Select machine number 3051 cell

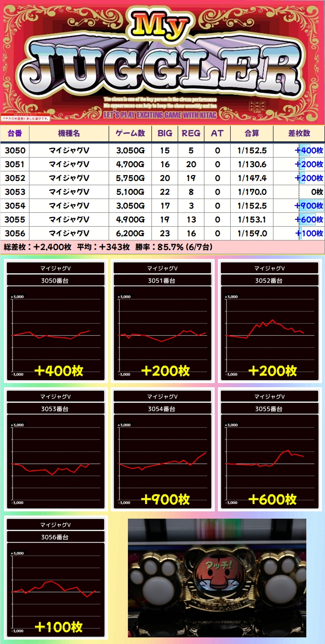15,164
